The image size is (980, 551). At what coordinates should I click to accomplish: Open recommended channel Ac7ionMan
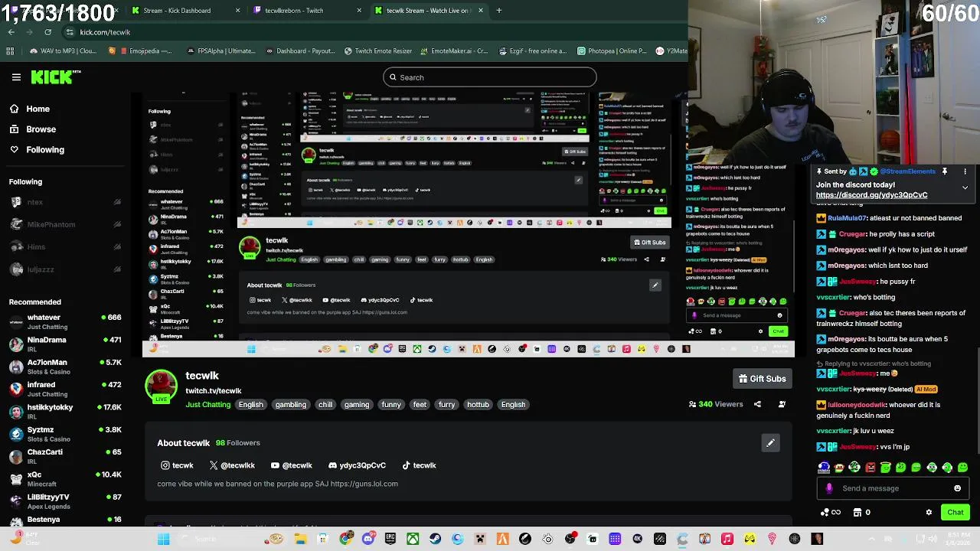pyautogui.click(x=65, y=367)
